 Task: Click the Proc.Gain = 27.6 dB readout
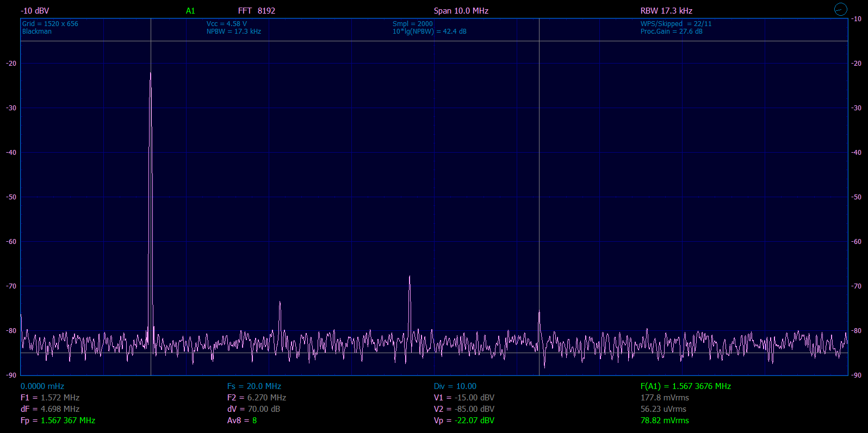672,32
